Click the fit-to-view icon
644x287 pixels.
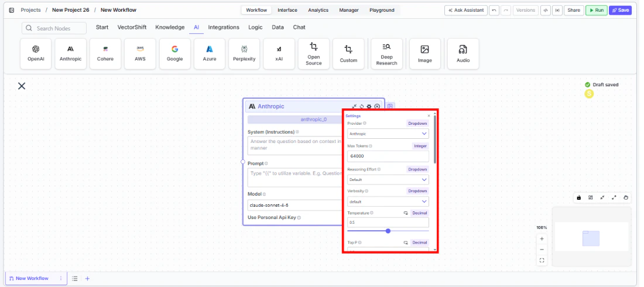[x=542, y=260]
